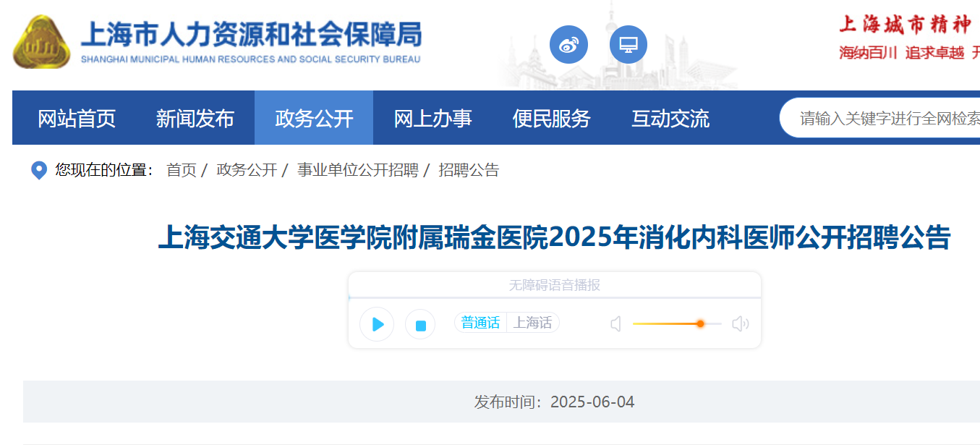Viewport: 980px width, 445px height.
Task: Stop the voice broadcast playback
Action: 420,325
